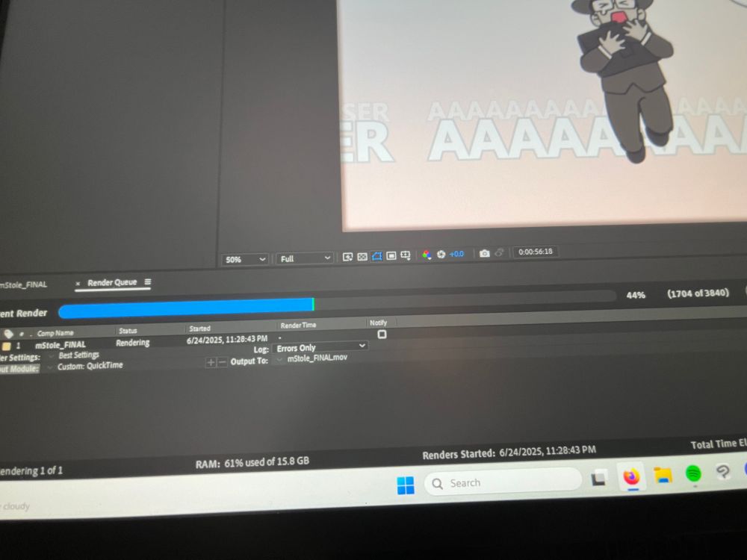
Task: Click the reset exposure icon
Action: point(441,255)
